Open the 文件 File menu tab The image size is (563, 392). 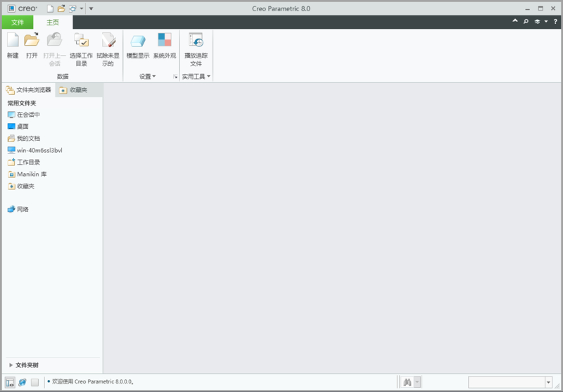click(x=18, y=23)
